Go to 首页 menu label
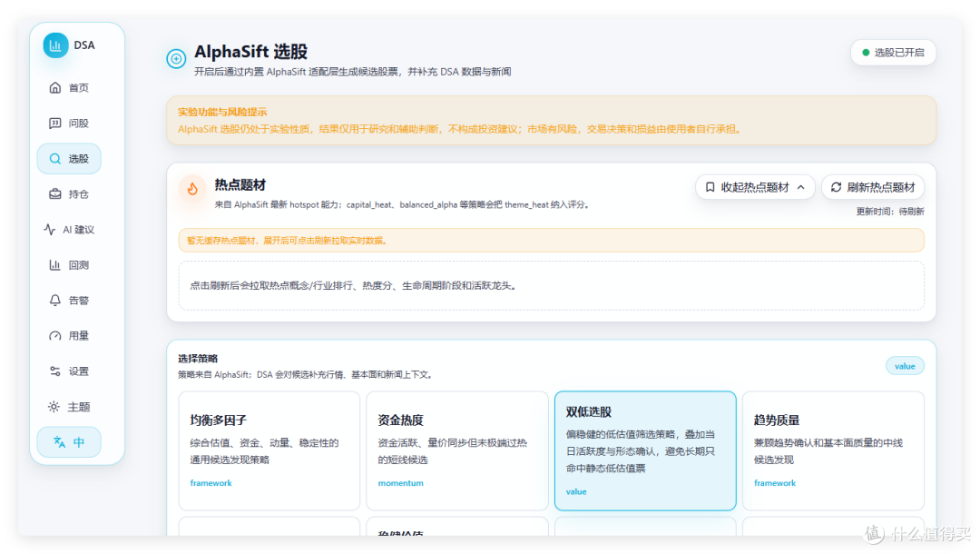Screen dimensions: 980x554 pos(79,87)
